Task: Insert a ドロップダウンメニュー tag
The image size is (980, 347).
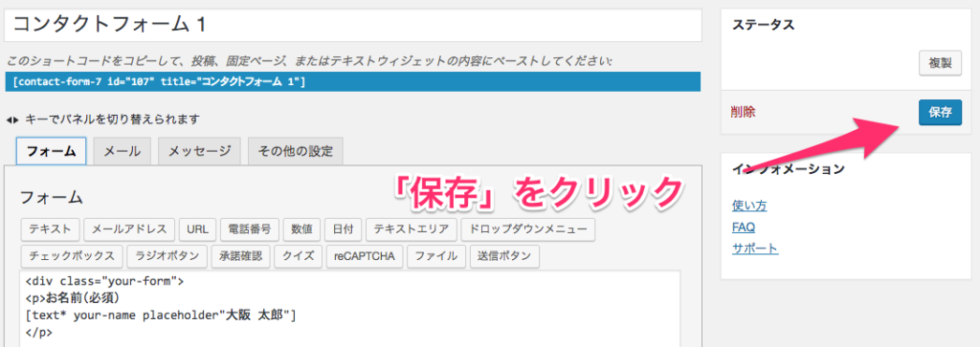Action: point(527,229)
